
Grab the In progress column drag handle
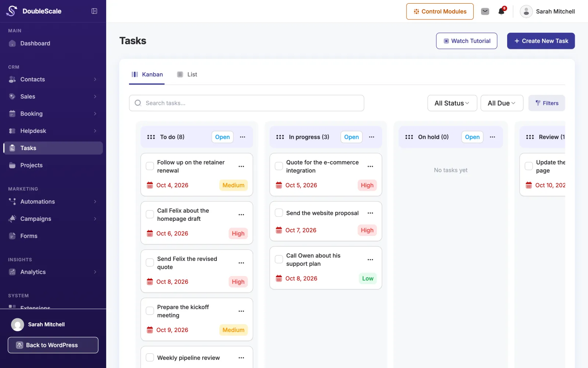(280, 137)
